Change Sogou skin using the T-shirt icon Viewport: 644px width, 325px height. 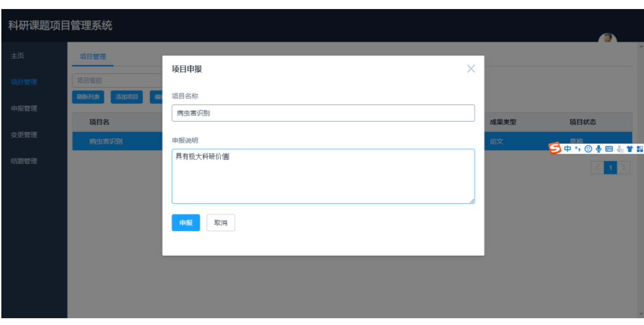630,149
